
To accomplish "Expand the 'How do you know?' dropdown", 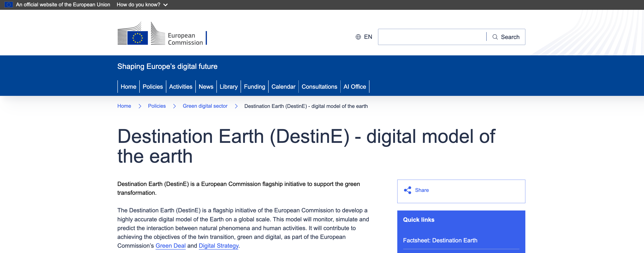I will tap(142, 5).
